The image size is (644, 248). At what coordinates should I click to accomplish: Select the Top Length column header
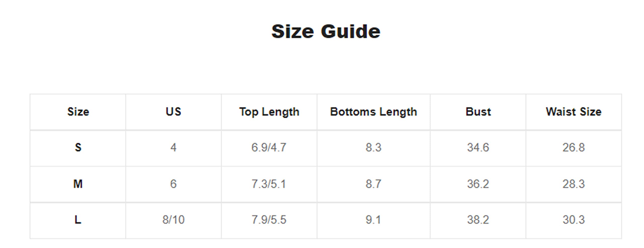point(269,112)
